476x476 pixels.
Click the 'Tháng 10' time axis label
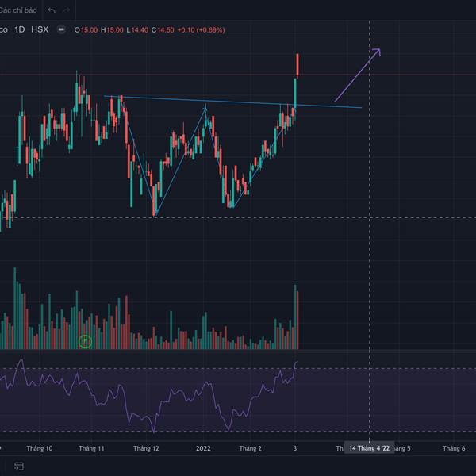(x=40, y=448)
